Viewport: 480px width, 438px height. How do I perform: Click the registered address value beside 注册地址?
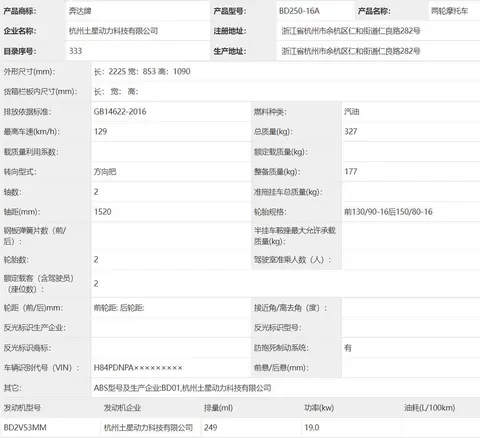tap(351, 31)
